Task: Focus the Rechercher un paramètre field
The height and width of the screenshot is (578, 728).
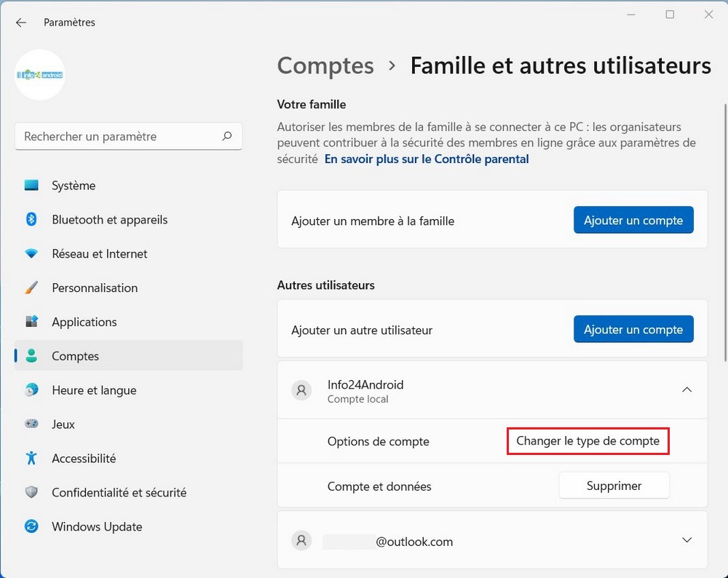Action: pyautogui.click(x=129, y=136)
